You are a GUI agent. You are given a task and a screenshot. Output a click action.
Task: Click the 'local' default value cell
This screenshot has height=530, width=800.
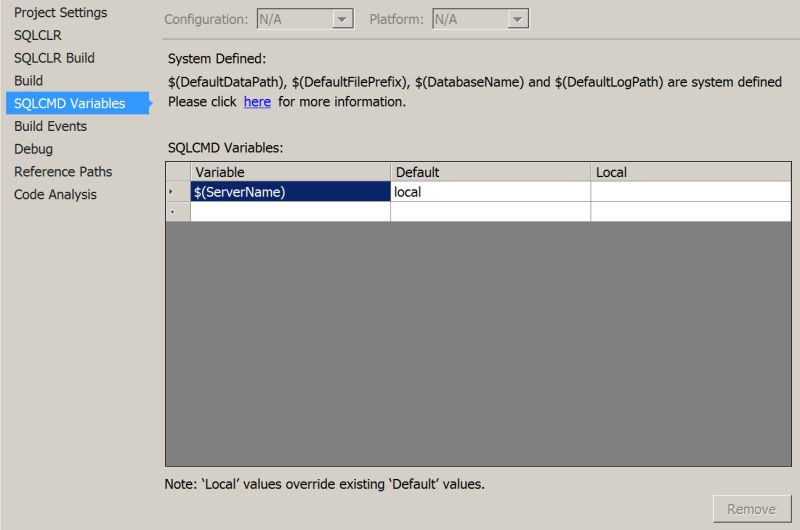coord(490,192)
